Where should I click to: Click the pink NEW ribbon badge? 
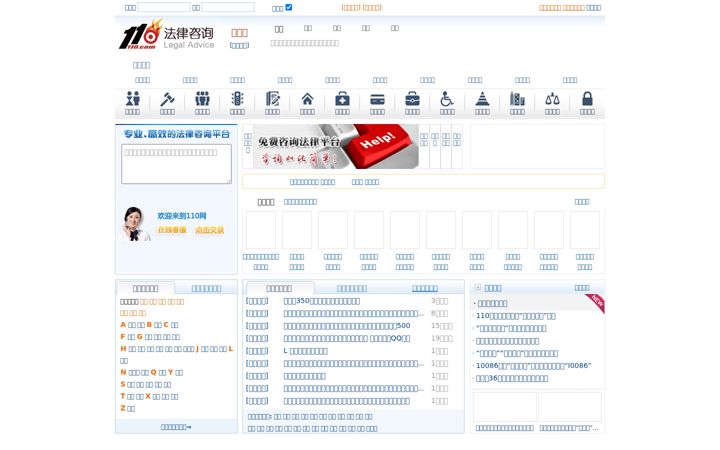[x=596, y=303]
